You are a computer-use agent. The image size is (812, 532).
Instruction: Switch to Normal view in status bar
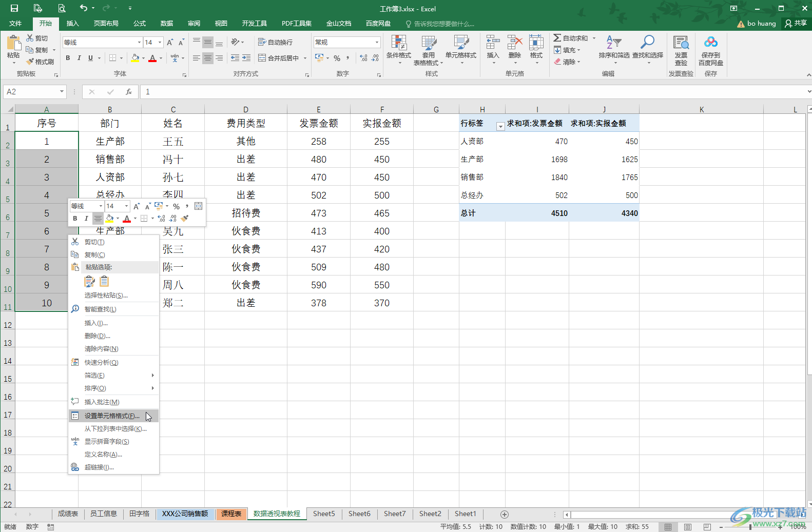pos(668,527)
